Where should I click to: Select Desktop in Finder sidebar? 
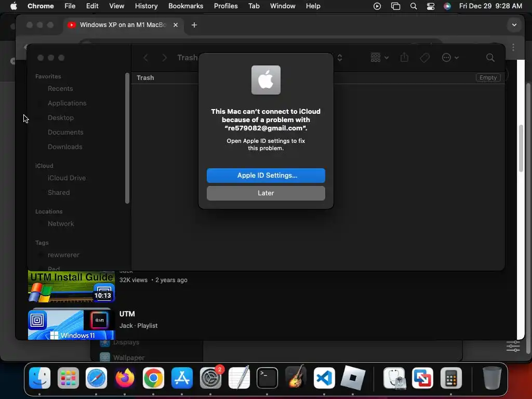click(60, 118)
